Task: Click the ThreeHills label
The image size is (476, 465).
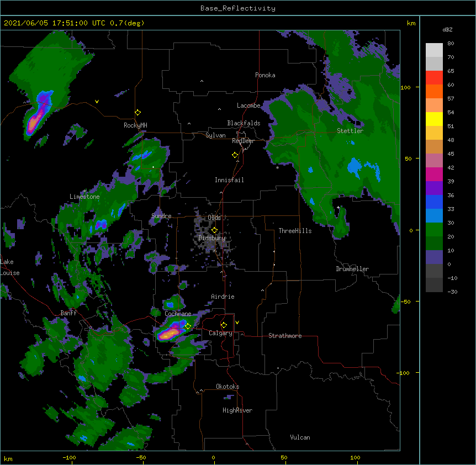Action: click(x=295, y=231)
